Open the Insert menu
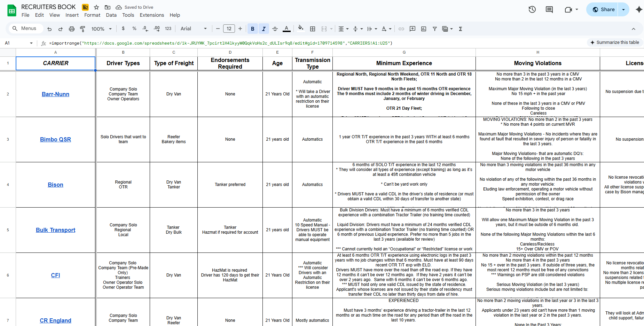This screenshot has height=326, width=644. [72, 15]
